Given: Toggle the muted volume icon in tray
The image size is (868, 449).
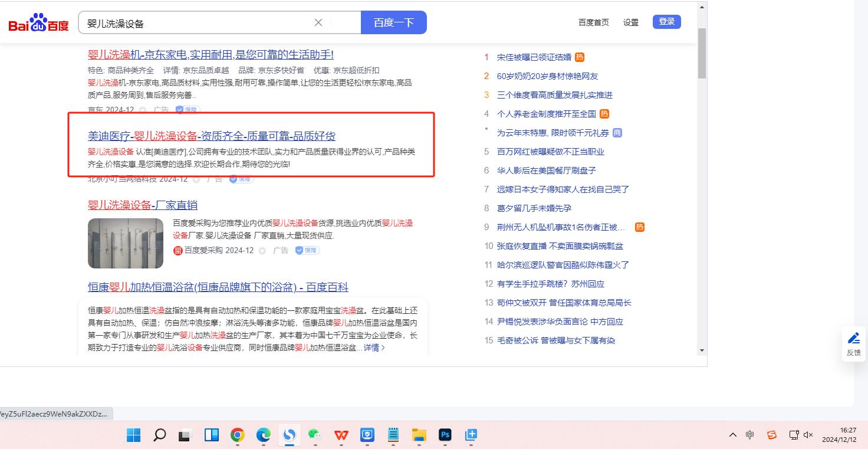Looking at the screenshot, I should click(x=808, y=435).
